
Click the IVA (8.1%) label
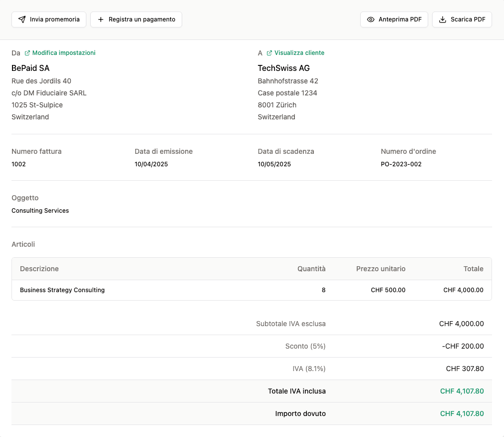[x=309, y=369]
